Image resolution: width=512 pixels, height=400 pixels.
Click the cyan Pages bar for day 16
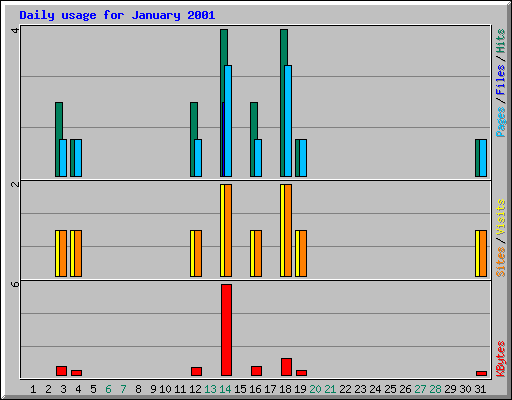[x=258, y=158]
